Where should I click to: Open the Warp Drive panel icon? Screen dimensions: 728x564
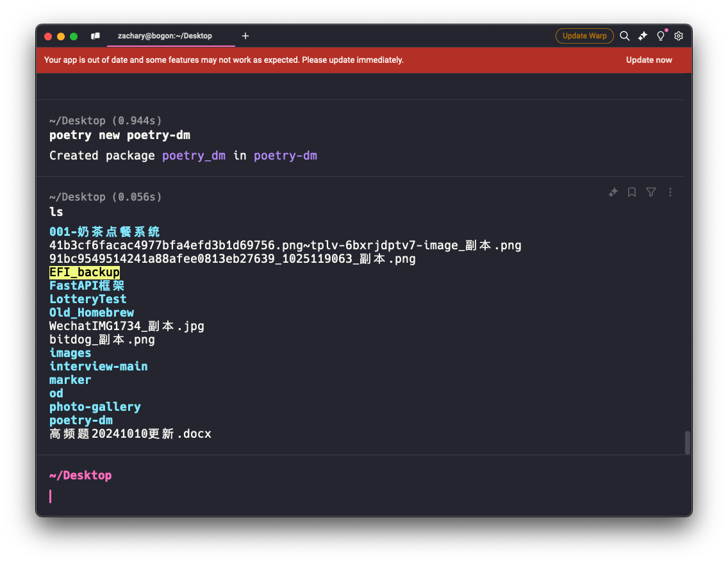point(95,36)
